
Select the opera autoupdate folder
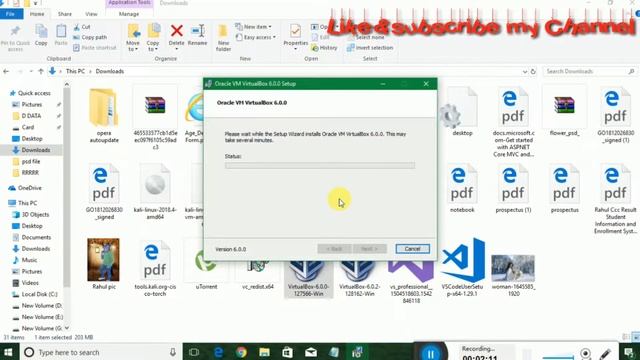pyautogui.click(x=104, y=115)
